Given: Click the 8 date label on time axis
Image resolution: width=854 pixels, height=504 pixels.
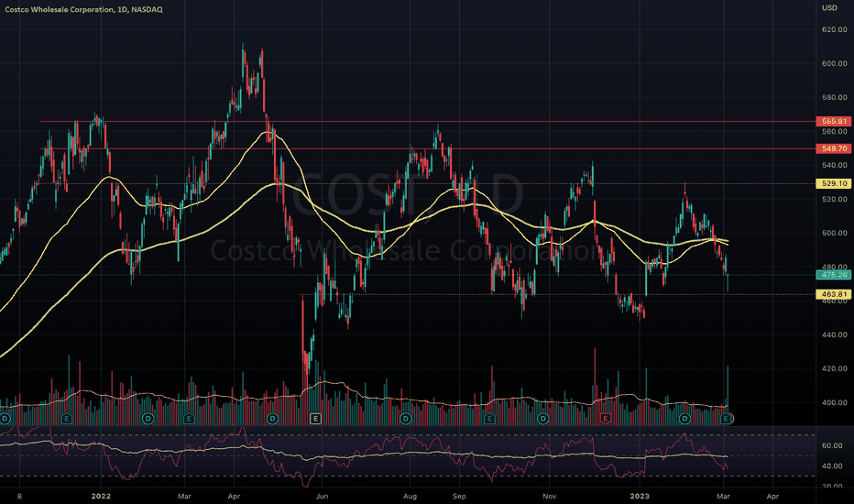Looking at the screenshot, I should (19, 496).
